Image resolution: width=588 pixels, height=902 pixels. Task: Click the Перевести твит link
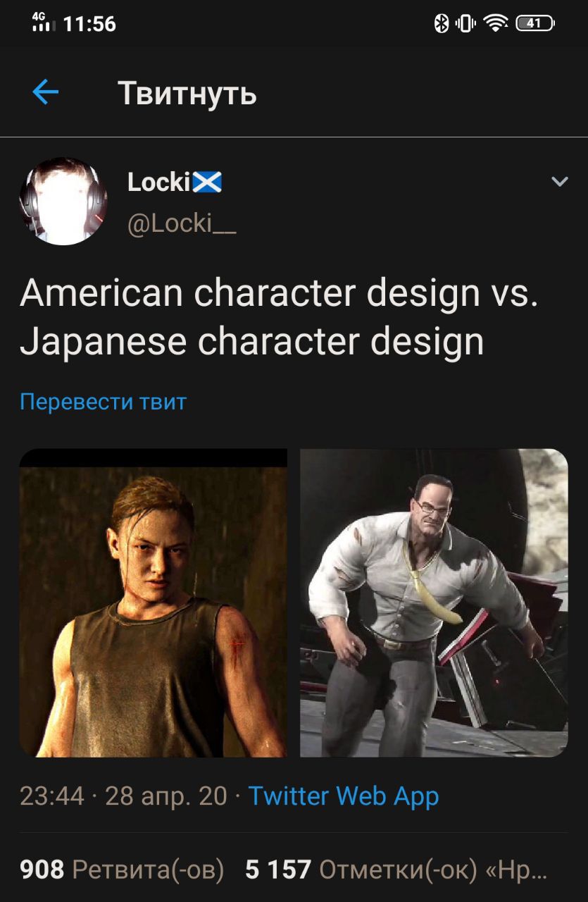103,402
